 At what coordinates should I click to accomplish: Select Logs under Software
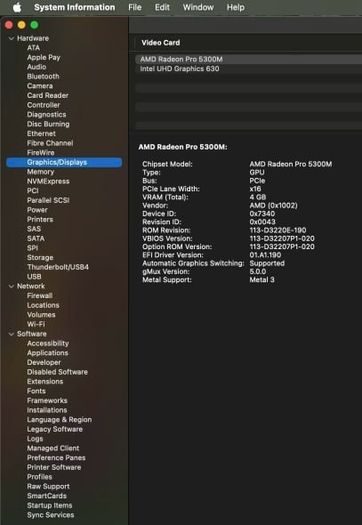click(x=35, y=439)
